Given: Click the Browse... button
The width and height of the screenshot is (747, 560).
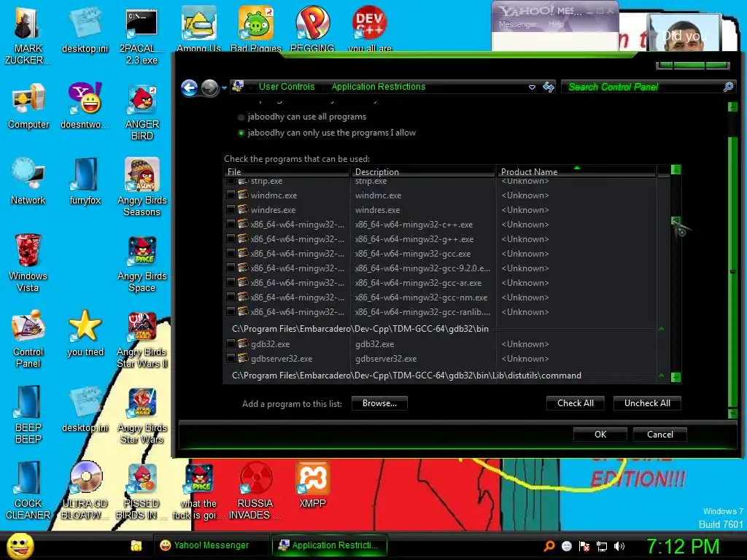Looking at the screenshot, I should pos(379,403).
